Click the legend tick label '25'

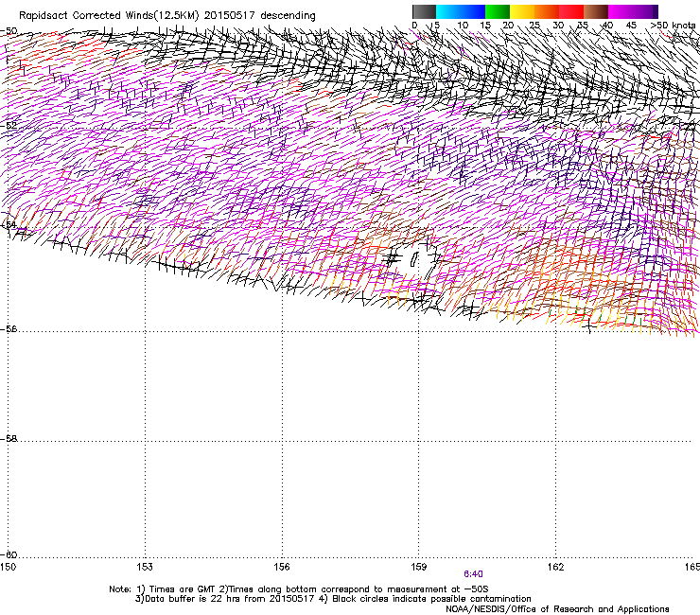534,26
